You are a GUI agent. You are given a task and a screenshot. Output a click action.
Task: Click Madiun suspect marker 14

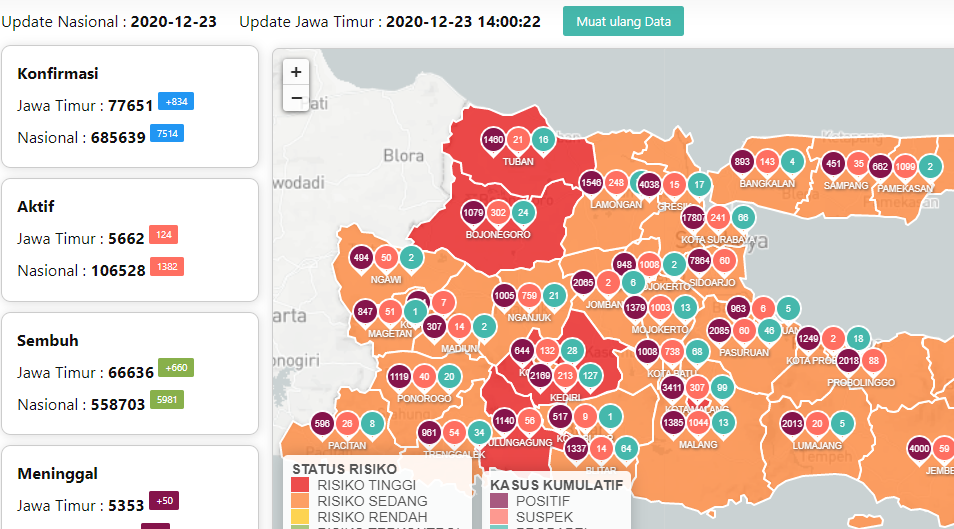[x=459, y=327]
